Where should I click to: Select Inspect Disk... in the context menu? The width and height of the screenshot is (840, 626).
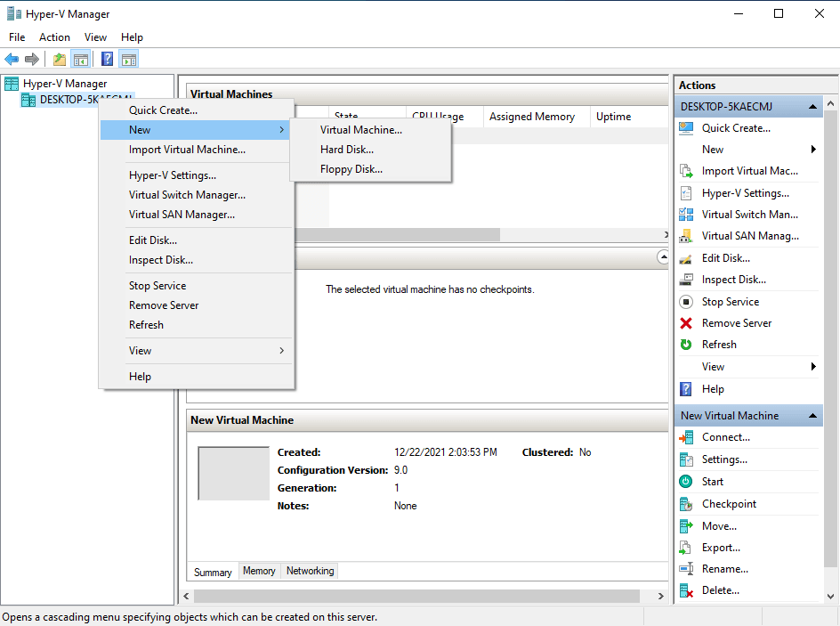coord(197,260)
